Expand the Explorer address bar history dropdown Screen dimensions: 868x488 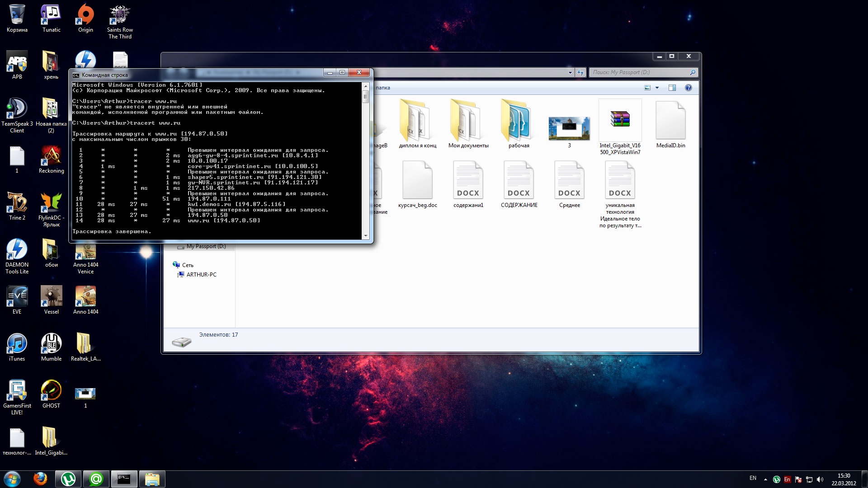(570, 72)
